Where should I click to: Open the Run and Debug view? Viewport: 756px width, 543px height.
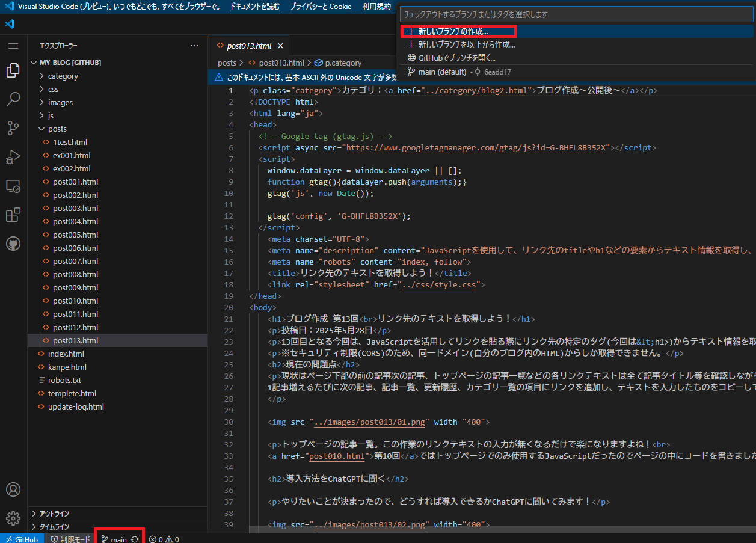[x=13, y=157]
